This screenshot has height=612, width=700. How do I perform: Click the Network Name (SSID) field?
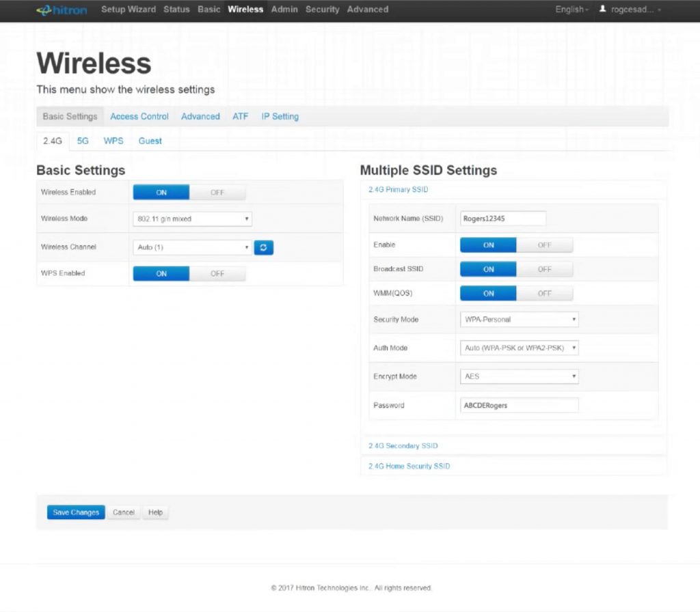[503, 219]
